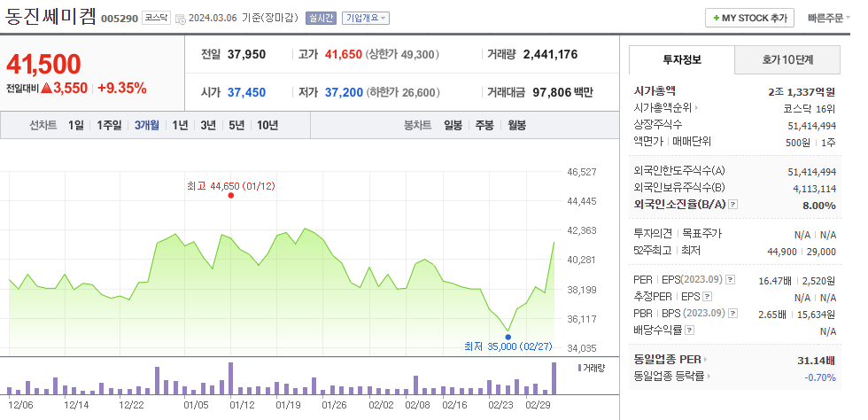The image size is (868, 420).
Task: Click the 시가총액 label
Action: pos(655,91)
